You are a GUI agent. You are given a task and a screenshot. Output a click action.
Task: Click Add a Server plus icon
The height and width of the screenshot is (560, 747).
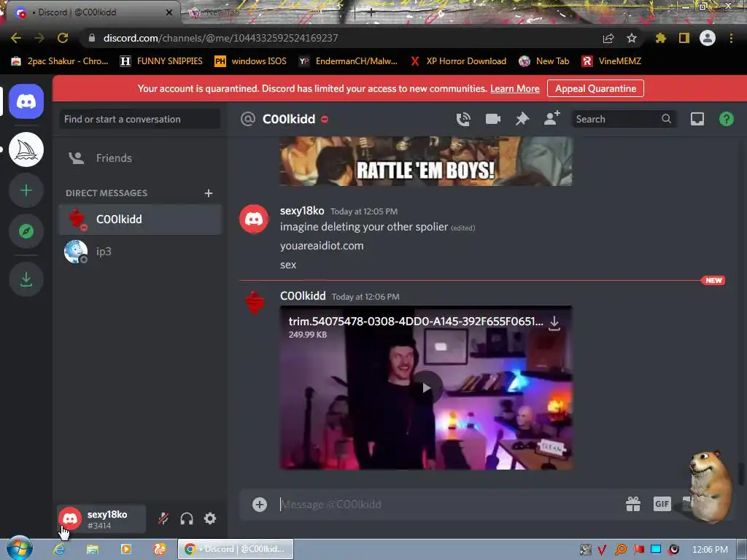click(26, 190)
